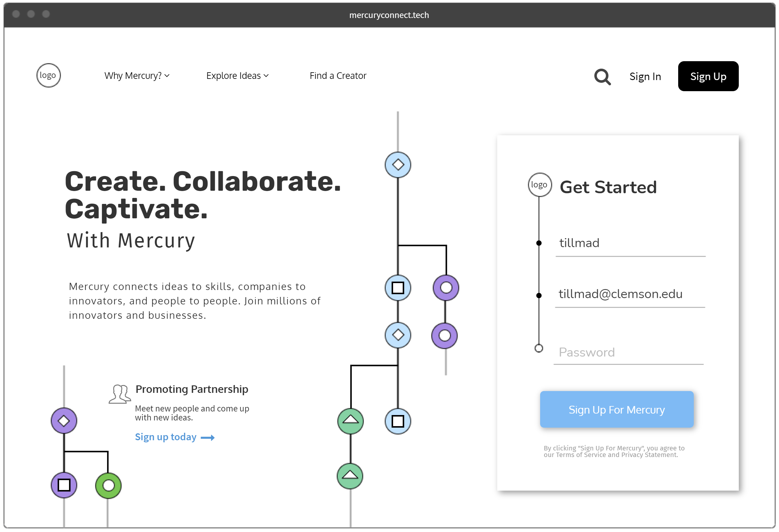
Task: Click the email field containing tillmad@clemson.edu
Action: (630, 294)
